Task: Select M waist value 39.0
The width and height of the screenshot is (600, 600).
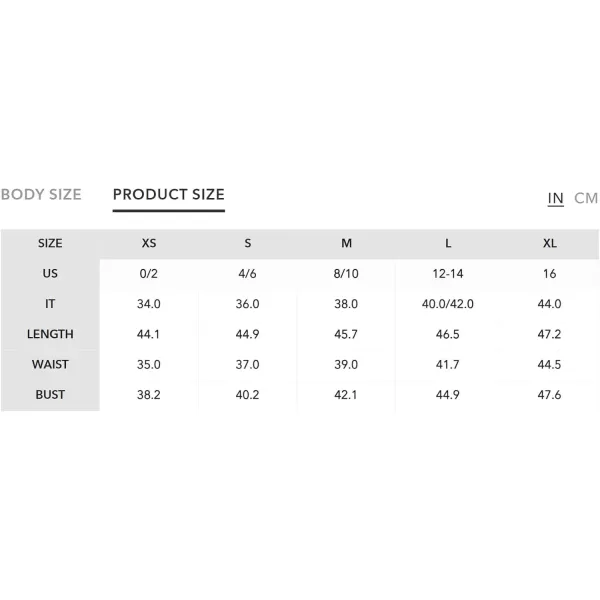Action: 346,364
